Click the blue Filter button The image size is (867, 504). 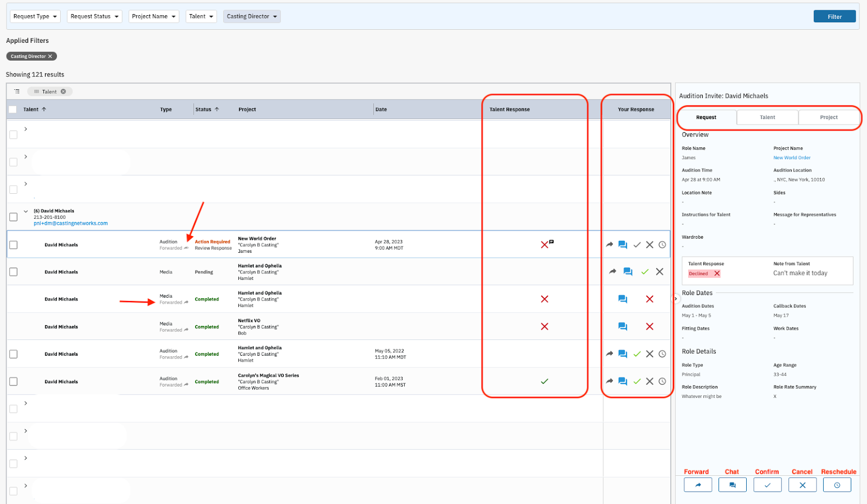point(834,17)
